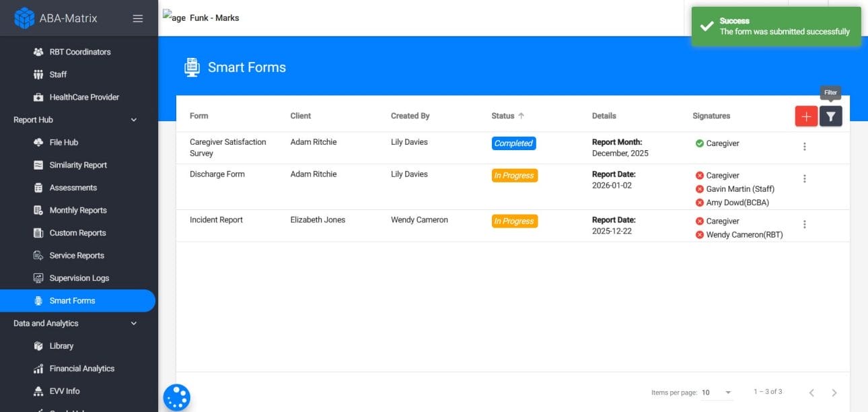Click the ABA-Matrix cube logo

pyautogui.click(x=24, y=18)
